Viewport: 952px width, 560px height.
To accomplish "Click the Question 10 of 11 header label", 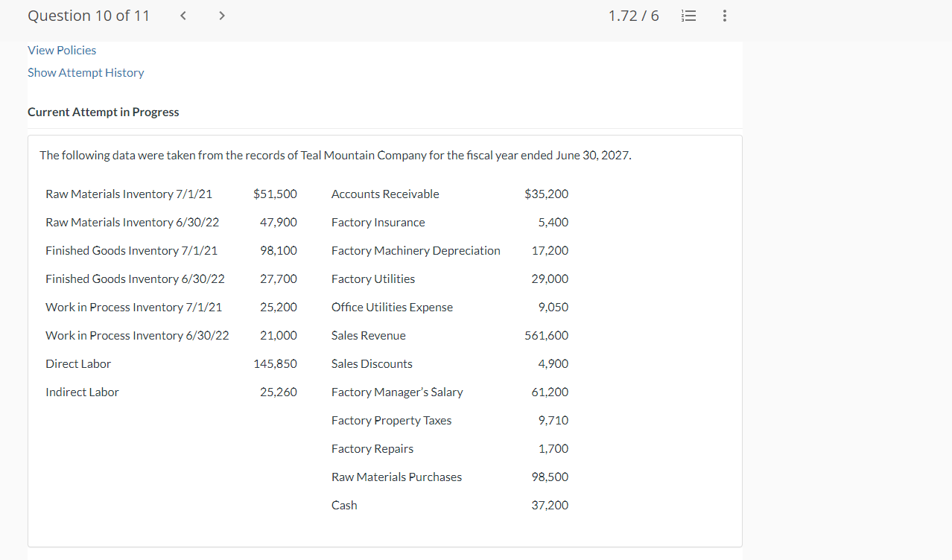I will 88,15.
